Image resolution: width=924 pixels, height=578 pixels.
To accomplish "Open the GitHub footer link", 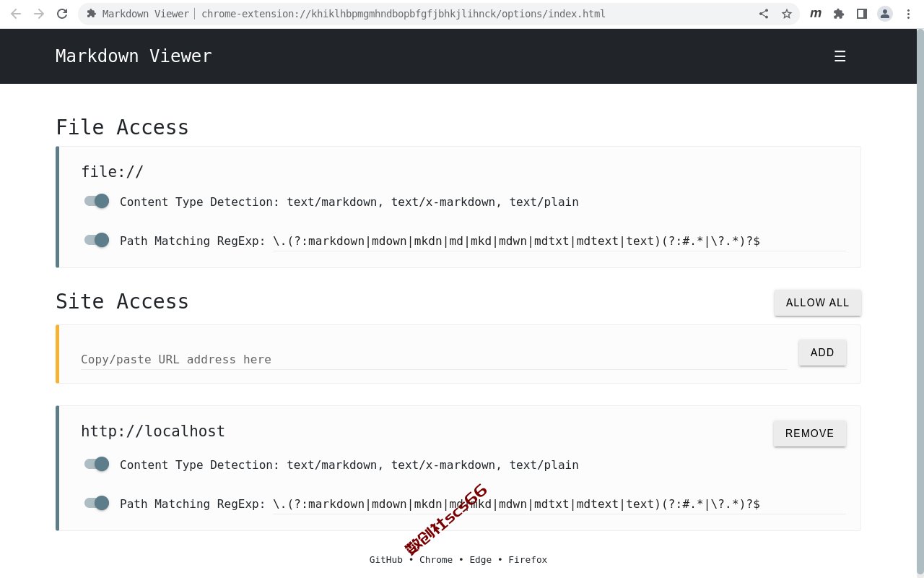I will (386, 560).
